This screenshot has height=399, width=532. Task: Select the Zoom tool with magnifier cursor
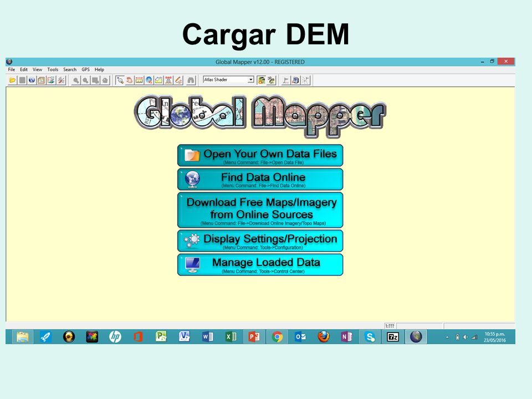coord(120,80)
